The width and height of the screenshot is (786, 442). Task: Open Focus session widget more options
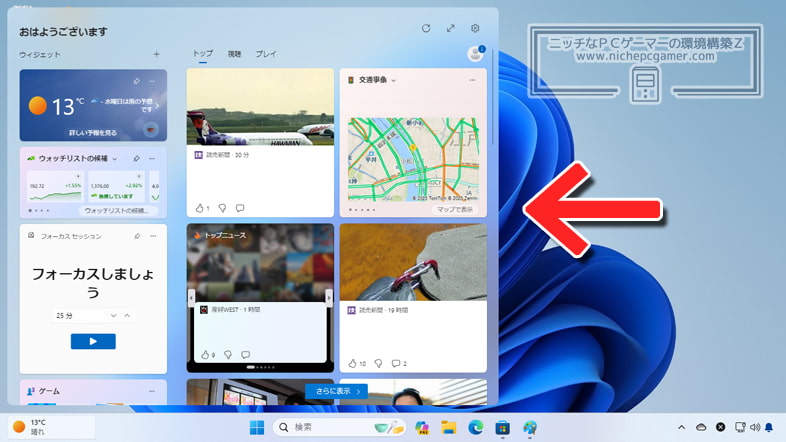click(x=153, y=236)
